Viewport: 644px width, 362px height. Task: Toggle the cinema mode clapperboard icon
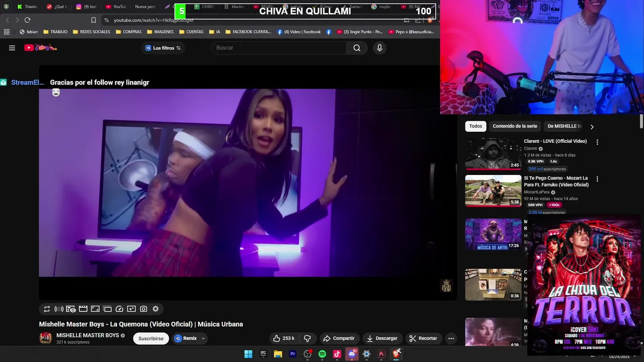(x=83, y=309)
